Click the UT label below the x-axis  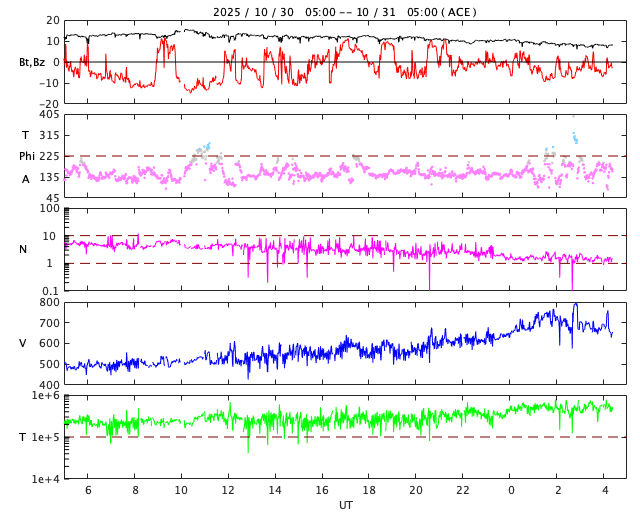[345, 505]
